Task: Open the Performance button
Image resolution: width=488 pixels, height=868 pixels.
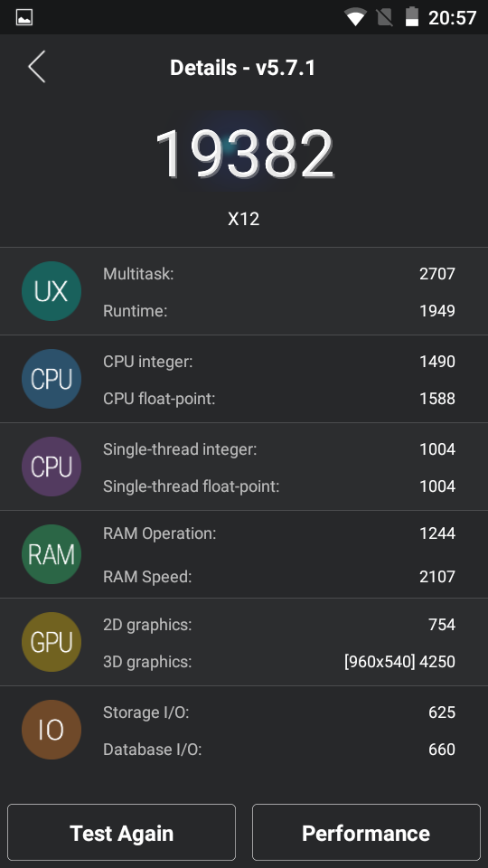Action: [x=366, y=833]
